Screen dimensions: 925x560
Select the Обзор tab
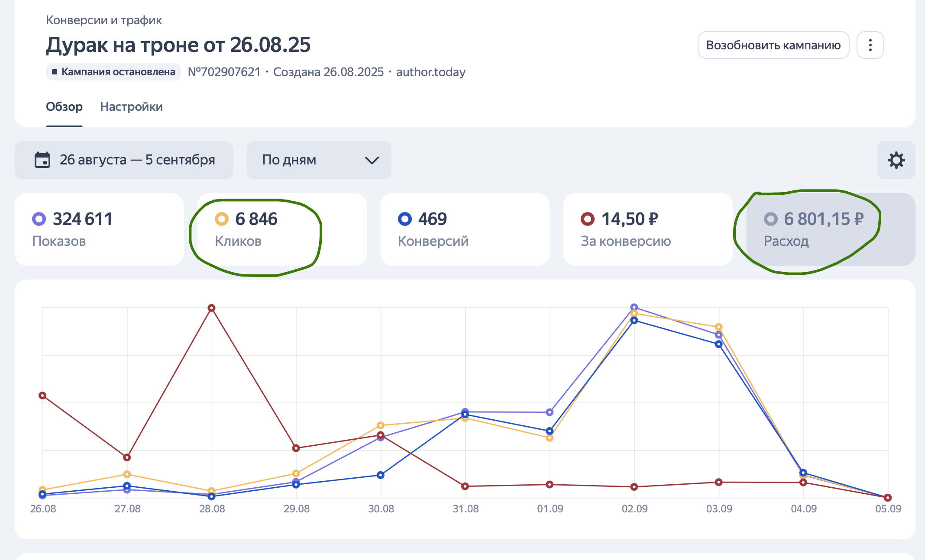(x=64, y=106)
